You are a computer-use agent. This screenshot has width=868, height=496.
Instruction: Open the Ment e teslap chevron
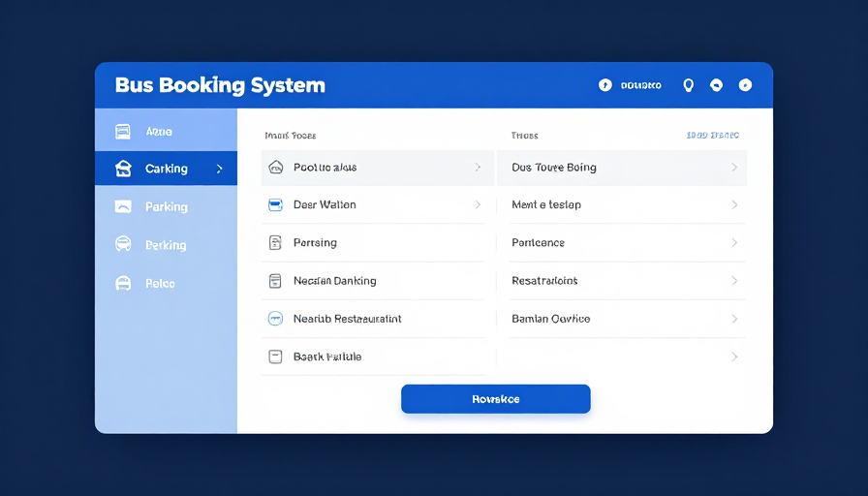(x=734, y=204)
